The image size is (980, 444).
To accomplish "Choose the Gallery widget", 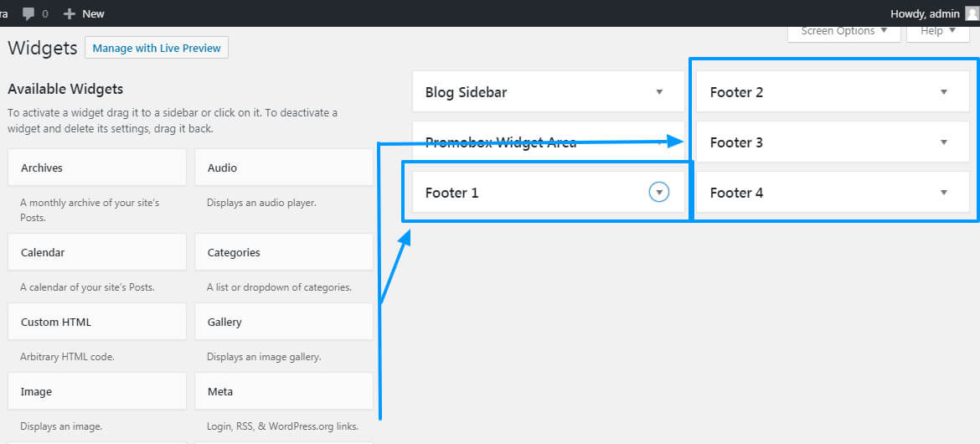I will pos(284,322).
